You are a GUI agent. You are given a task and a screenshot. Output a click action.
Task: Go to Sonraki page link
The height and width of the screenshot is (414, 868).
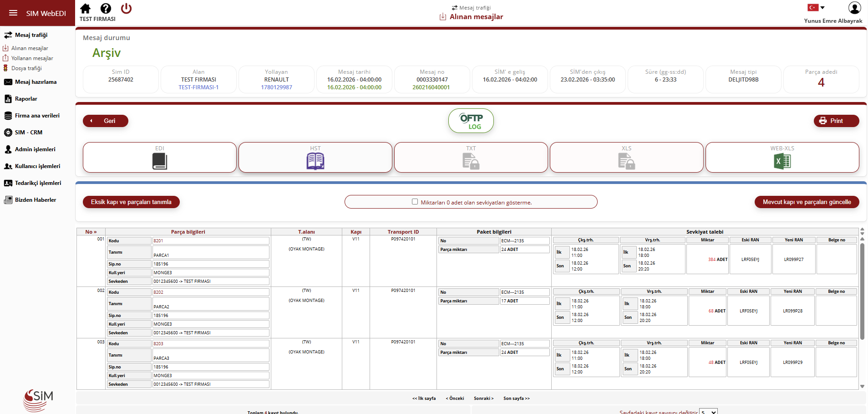click(x=483, y=399)
